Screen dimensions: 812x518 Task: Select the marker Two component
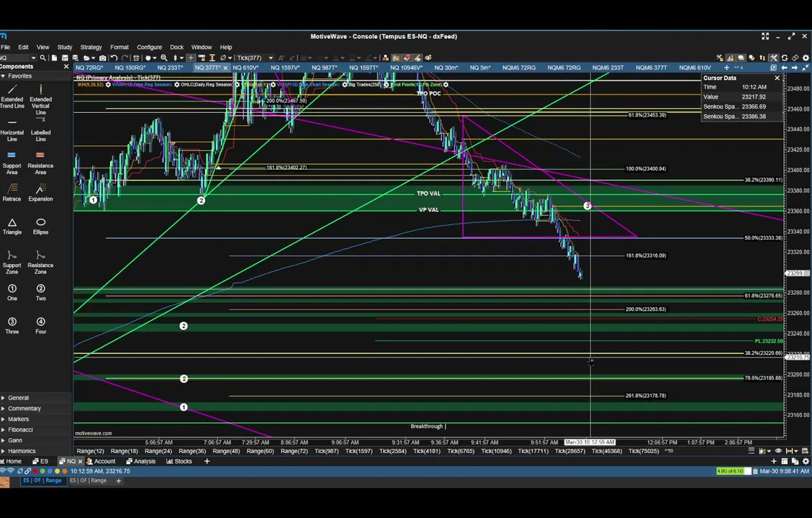coord(40,292)
